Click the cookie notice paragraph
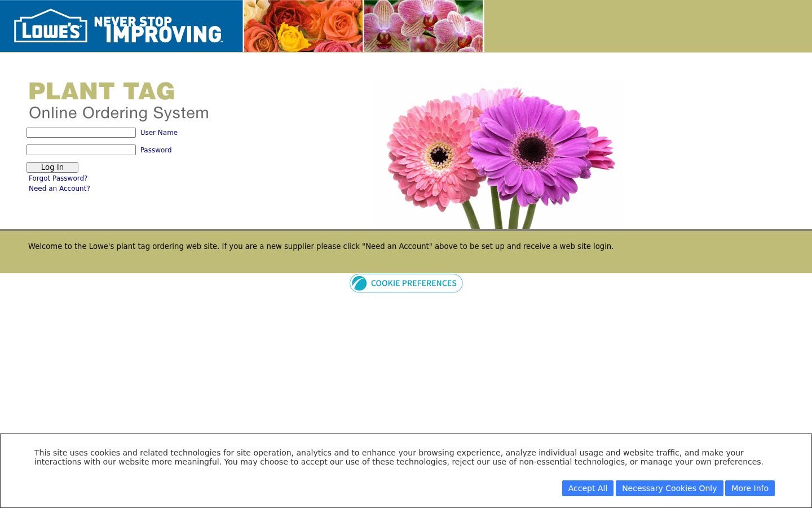 click(x=399, y=457)
